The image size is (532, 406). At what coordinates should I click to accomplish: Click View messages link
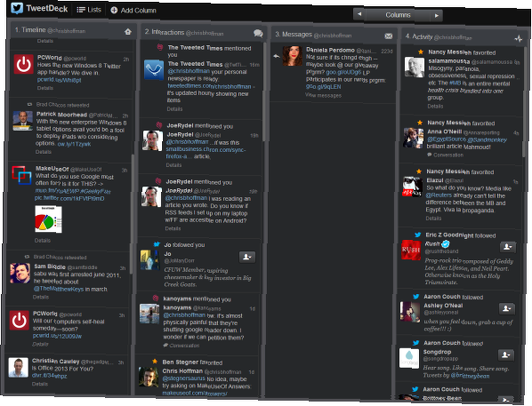[323, 96]
